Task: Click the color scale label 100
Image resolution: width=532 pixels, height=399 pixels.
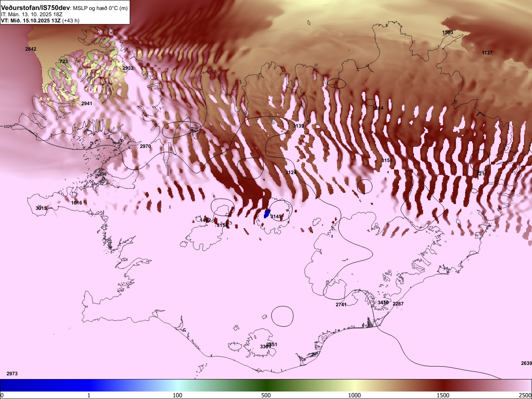Action: [177, 395]
